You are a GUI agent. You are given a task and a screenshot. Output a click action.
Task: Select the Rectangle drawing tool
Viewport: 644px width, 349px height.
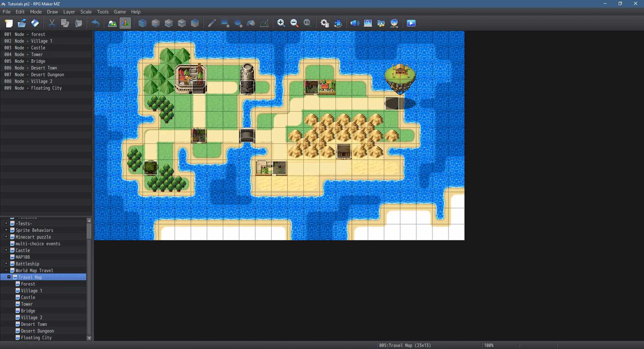pyautogui.click(x=225, y=23)
